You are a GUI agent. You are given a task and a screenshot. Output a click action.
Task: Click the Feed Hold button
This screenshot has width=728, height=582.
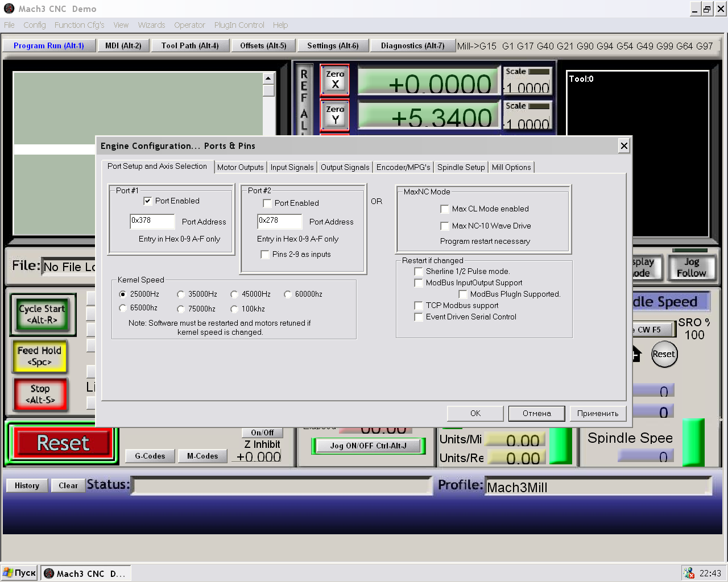click(39, 356)
